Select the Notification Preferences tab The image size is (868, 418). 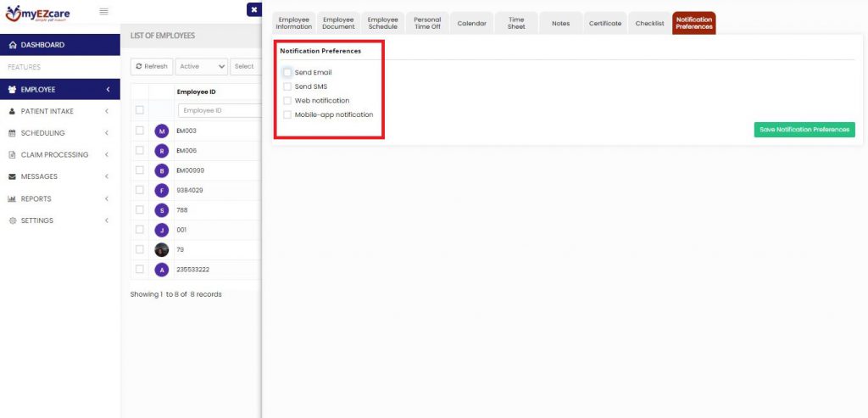(x=694, y=23)
